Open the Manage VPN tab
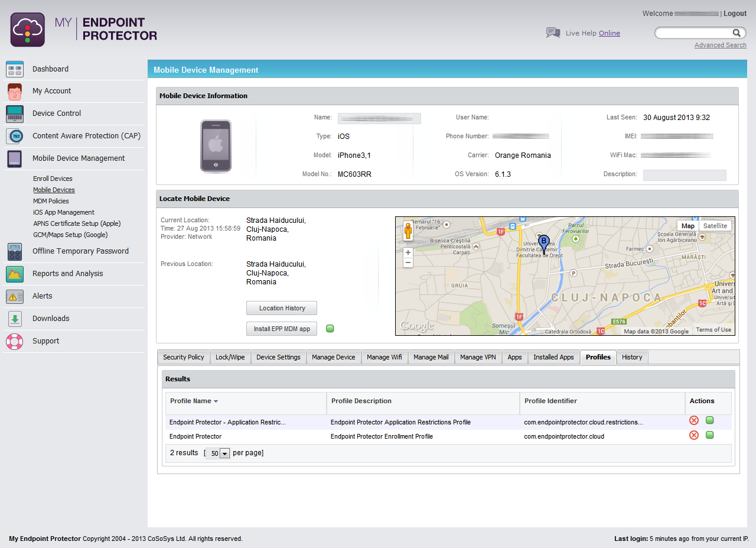This screenshot has width=756, height=548. pyautogui.click(x=478, y=357)
